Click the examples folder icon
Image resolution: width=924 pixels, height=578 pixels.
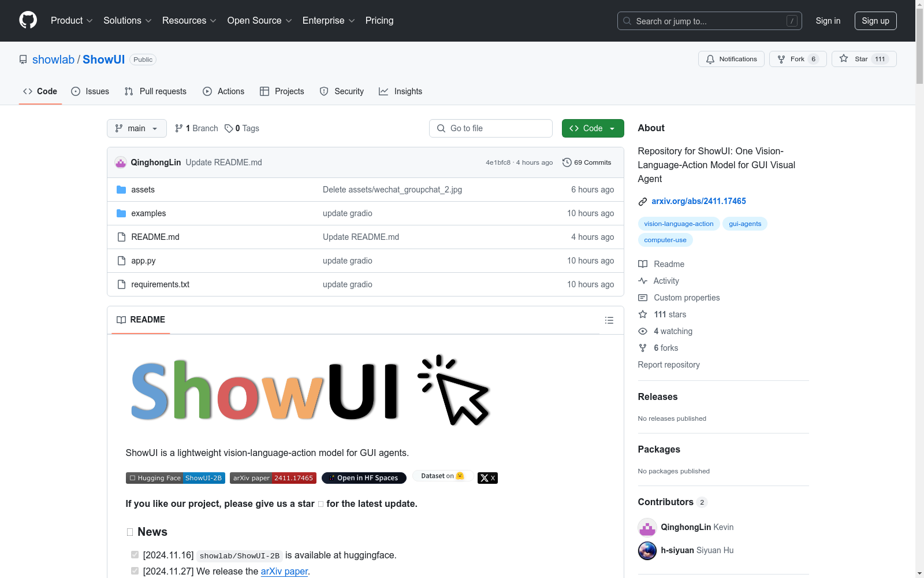(121, 213)
